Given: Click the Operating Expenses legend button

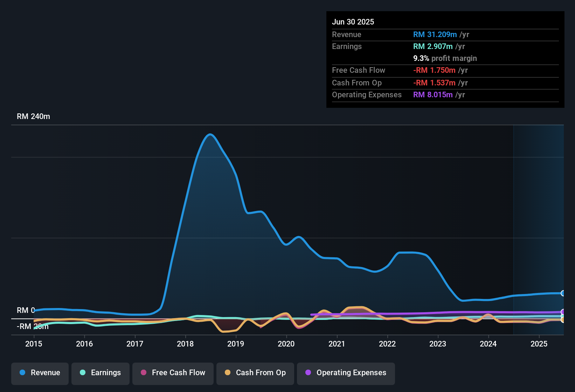Looking at the screenshot, I should 346,373.
